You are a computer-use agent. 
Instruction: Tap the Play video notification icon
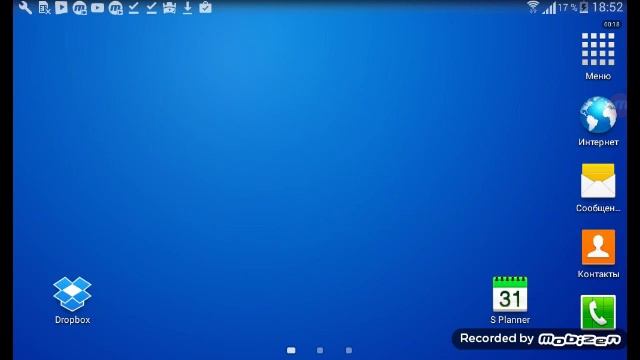[61, 7]
